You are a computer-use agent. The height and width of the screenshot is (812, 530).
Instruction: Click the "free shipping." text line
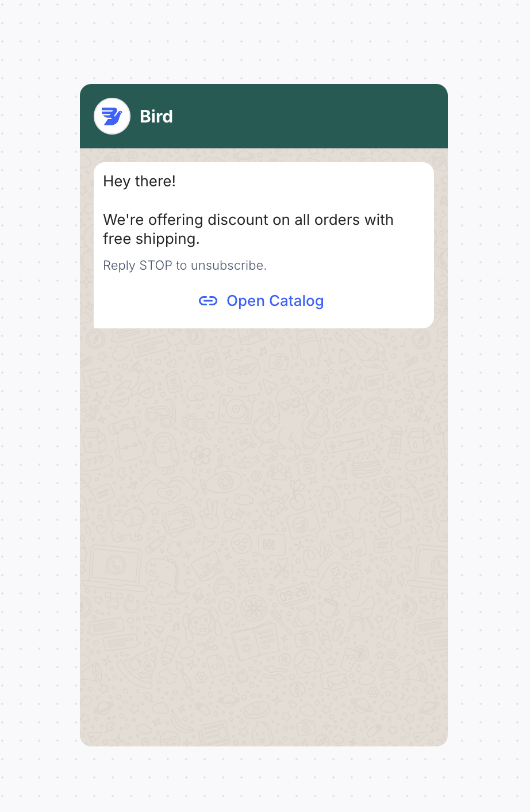point(151,239)
